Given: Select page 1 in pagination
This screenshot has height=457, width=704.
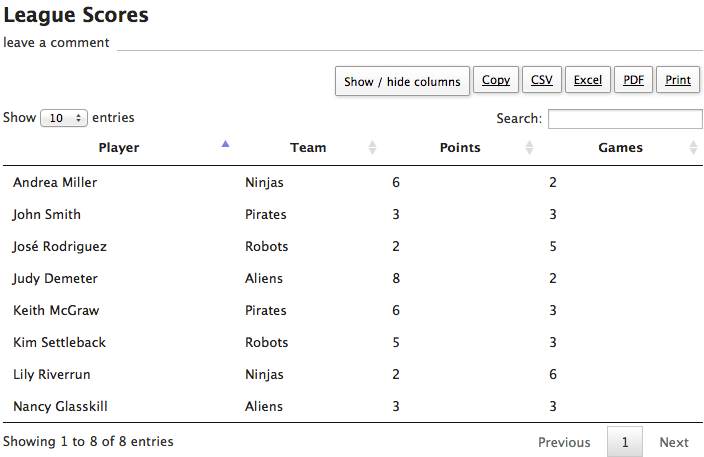Looking at the screenshot, I should 625,442.
